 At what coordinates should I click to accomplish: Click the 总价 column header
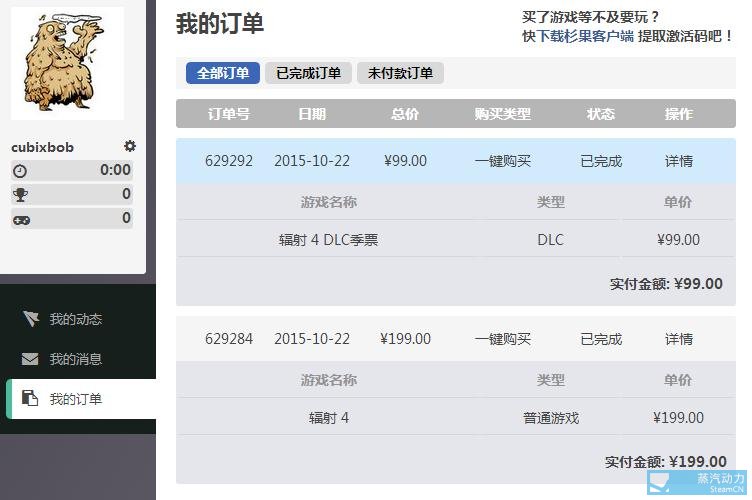pyautogui.click(x=405, y=114)
